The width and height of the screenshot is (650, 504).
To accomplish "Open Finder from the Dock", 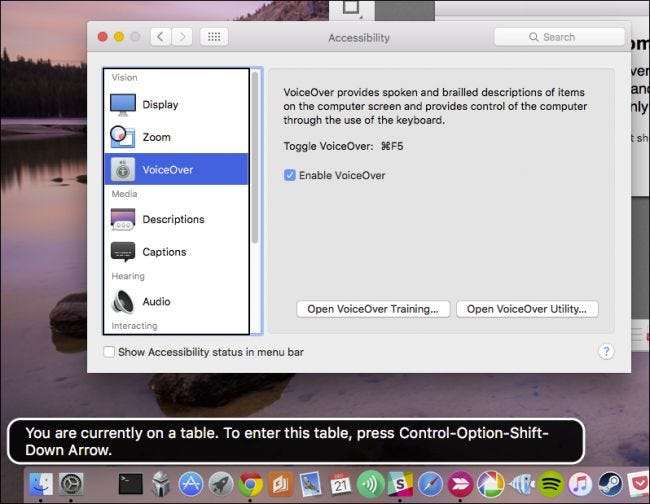I will click(x=41, y=486).
